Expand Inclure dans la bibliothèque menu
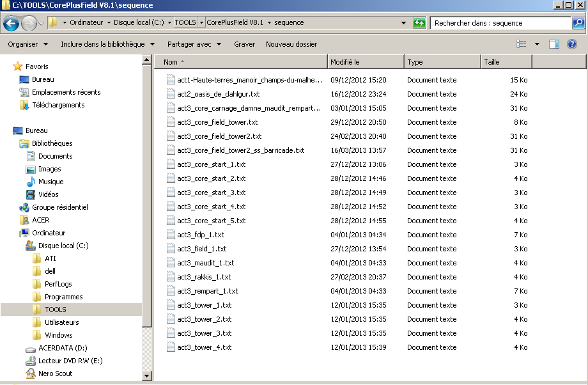Screen dimensions: 588x385 click(107, 44)
